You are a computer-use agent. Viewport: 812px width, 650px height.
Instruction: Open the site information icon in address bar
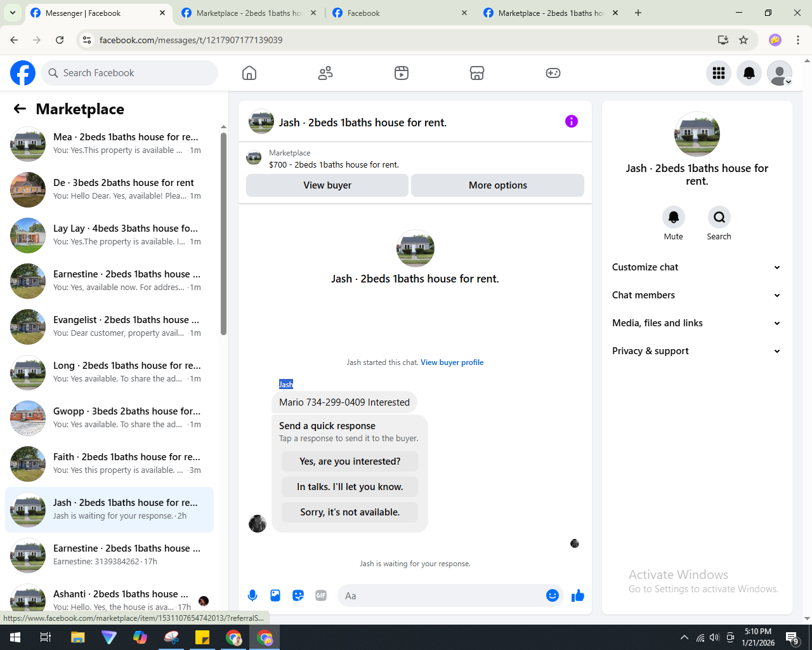tap(88, 40)
